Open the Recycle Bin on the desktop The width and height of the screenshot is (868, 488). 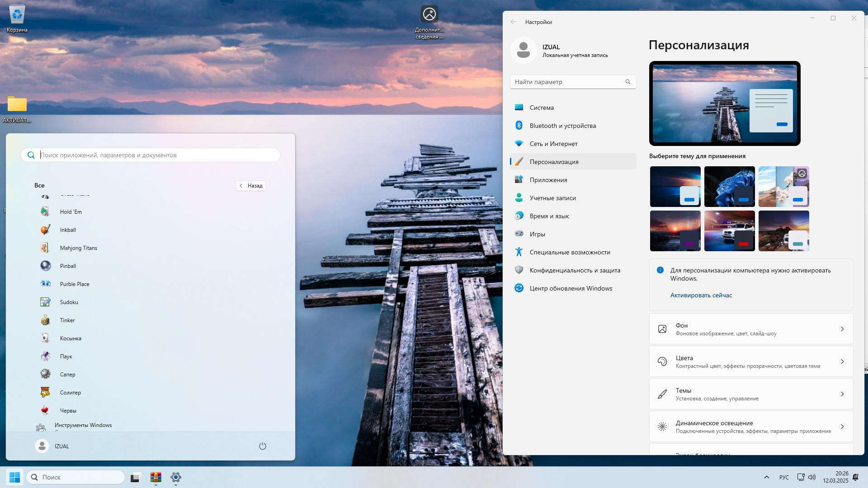click(x=17, y=16)
